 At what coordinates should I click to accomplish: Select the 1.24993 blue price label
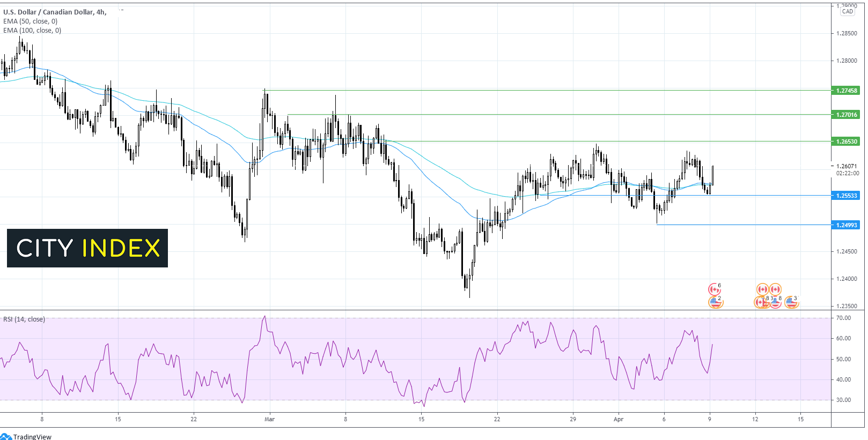tap(846, 225)
